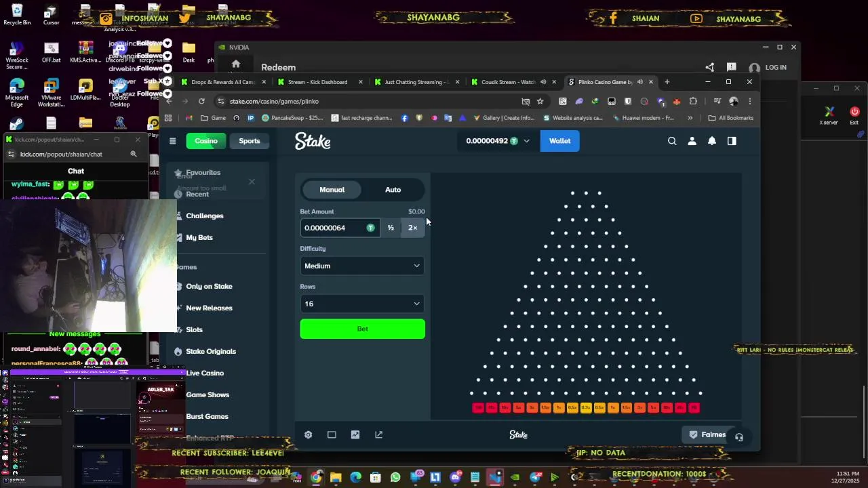Viewport: 868px width, 488px height.
Task: Switch to Sports section
Action: (x=249, y=141)
